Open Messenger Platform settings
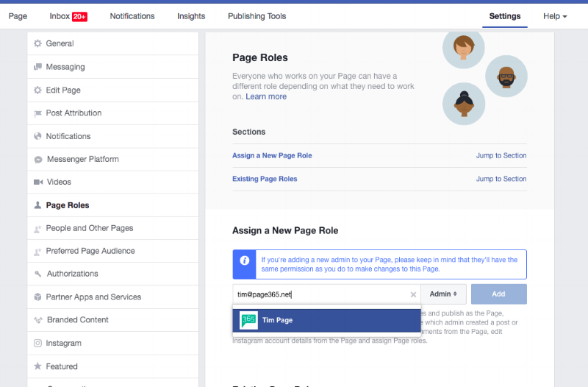Image resolution: width=588 pixels, height=387 pixels. coord(113,159)
